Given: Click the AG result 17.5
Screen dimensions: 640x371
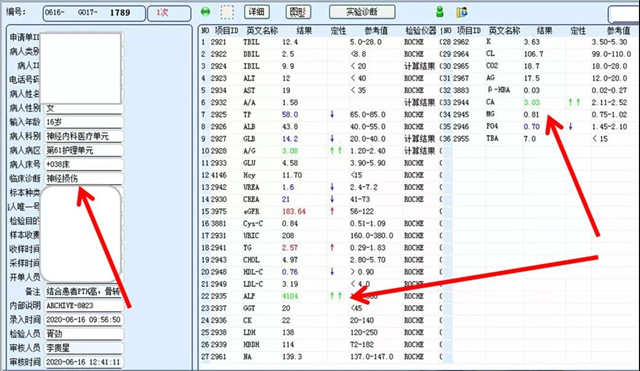Looking at the screenshot, I should click(x=532, y=78).
